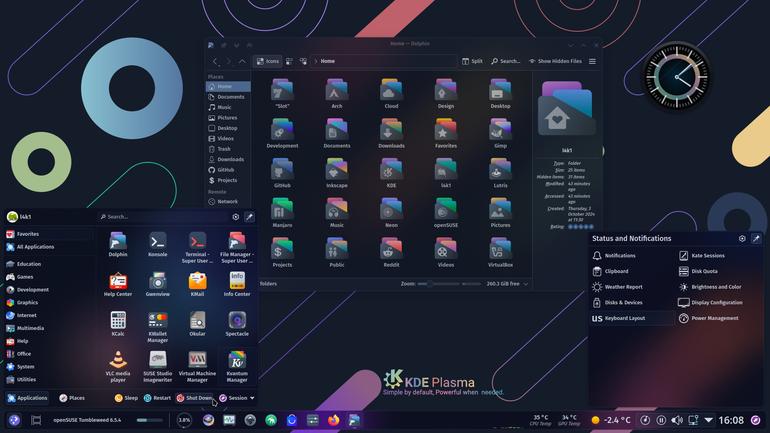Screen dimensions: 770x433
Task: Open the application launcher button on the panel
Action: (x=14, y=420)
